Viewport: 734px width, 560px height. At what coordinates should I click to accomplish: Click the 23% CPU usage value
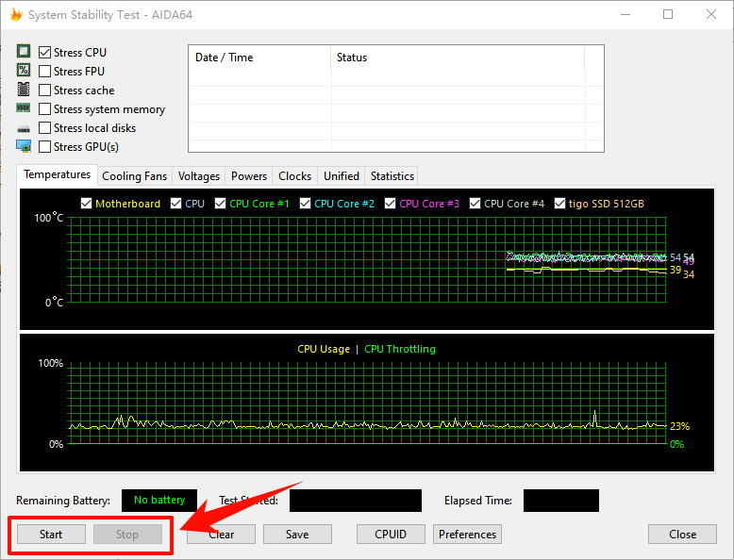[x=679, y=426]
